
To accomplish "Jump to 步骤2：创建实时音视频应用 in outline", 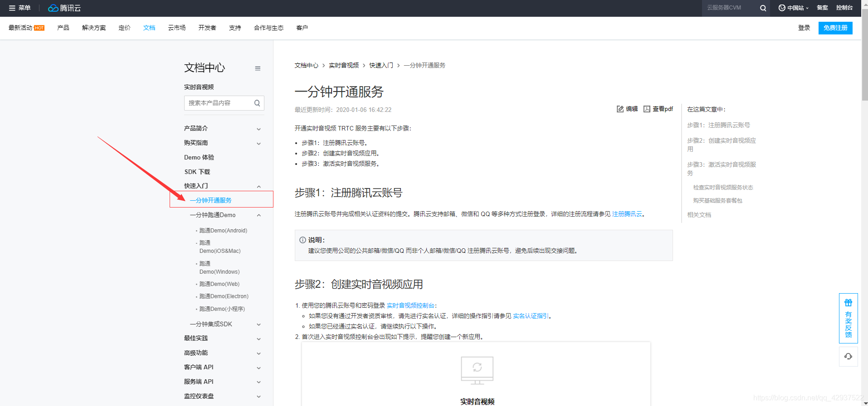I will (x=722, y=145).
